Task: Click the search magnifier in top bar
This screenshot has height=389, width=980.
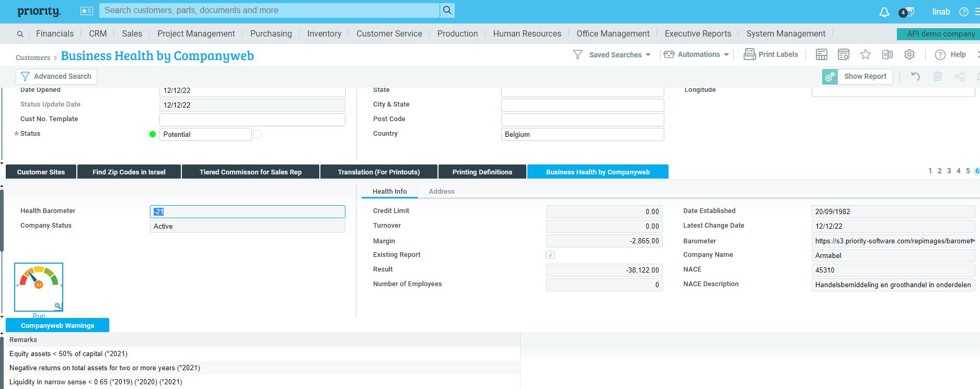Action: 447,10
